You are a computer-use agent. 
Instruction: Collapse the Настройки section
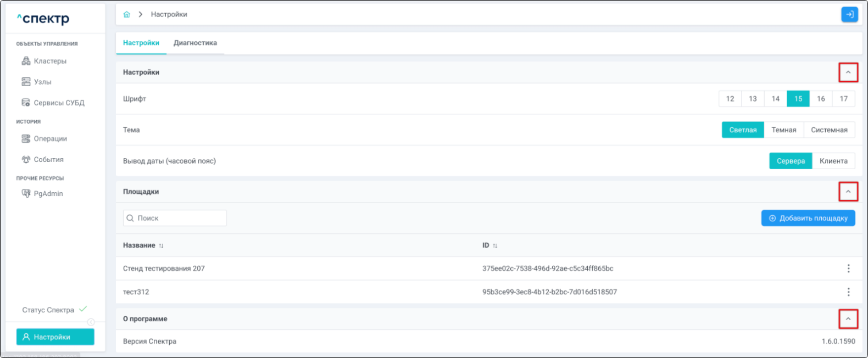[x=848, y=72]
